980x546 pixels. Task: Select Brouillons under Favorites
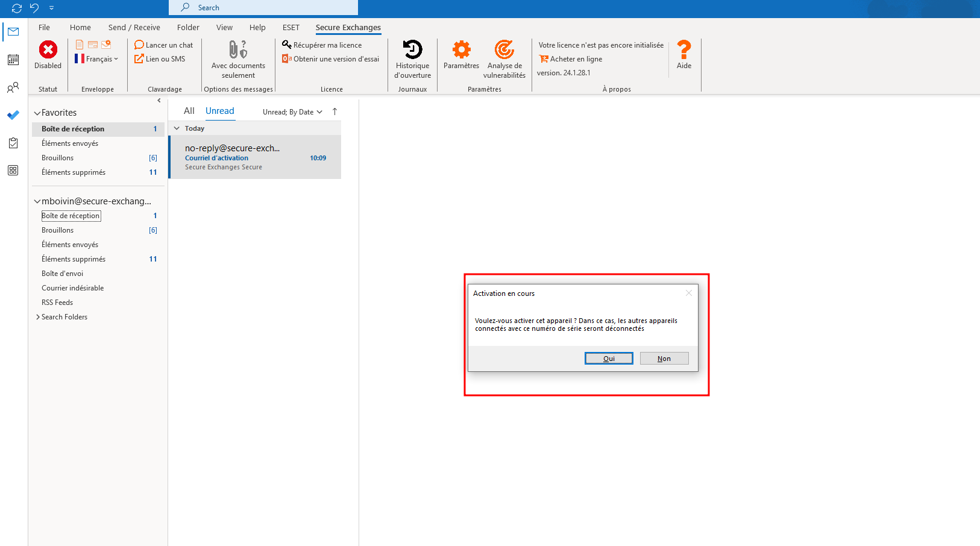pyautogui.click(x=98, y=158)
